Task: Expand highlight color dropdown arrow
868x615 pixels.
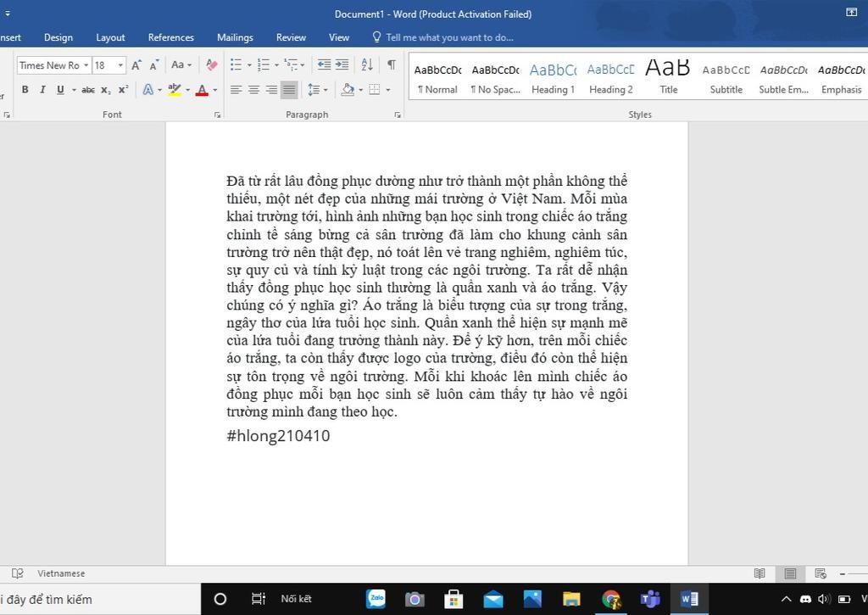Action: pos(187,89)
